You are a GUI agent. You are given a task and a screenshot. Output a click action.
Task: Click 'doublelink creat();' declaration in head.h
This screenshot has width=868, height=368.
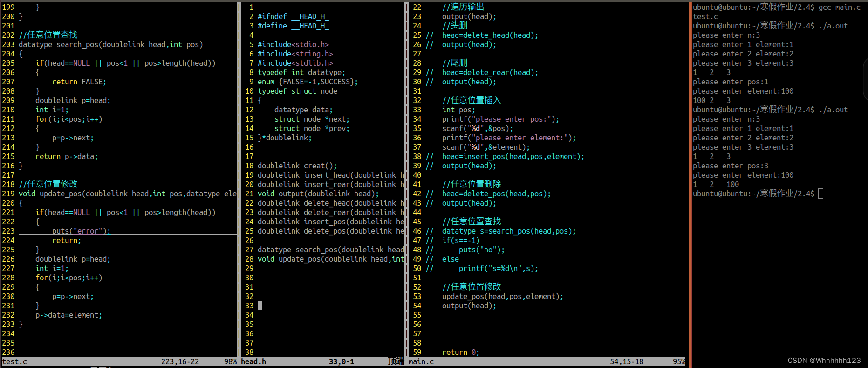(298, 166)
